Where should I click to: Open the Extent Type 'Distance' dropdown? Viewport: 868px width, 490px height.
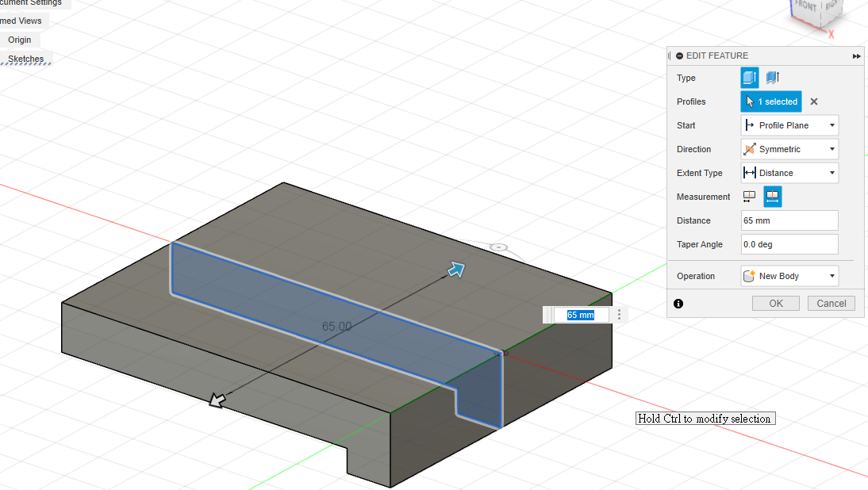point(789,173)
